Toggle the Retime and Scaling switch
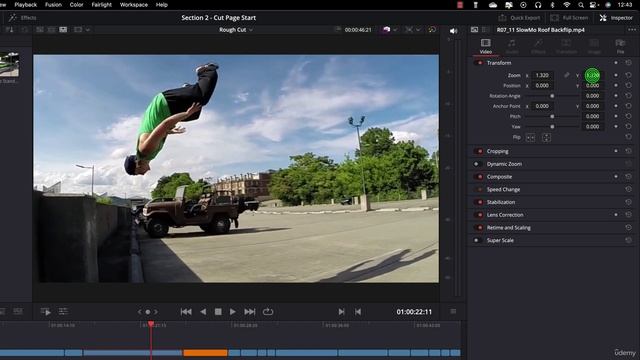Image resolution: width=640 pixels, height=360 pixels. (479, 228)
